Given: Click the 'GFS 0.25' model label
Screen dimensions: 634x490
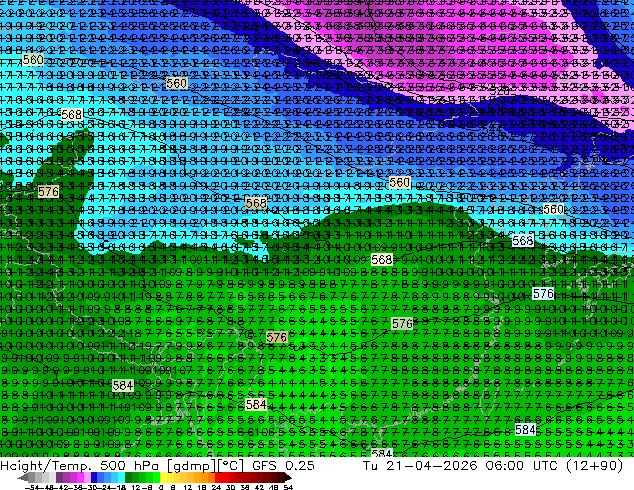Looking at the screenshot, I should pos(283,466).
